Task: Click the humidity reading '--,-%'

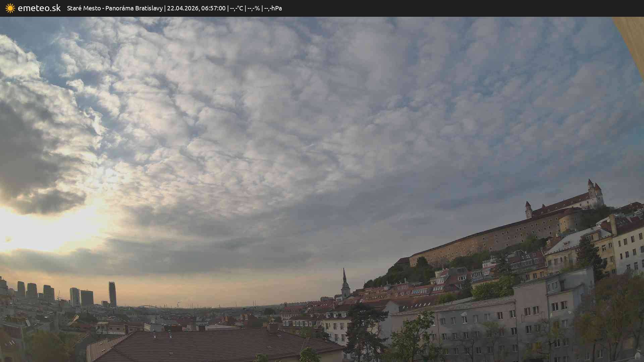Action: [x=254, y=8]
